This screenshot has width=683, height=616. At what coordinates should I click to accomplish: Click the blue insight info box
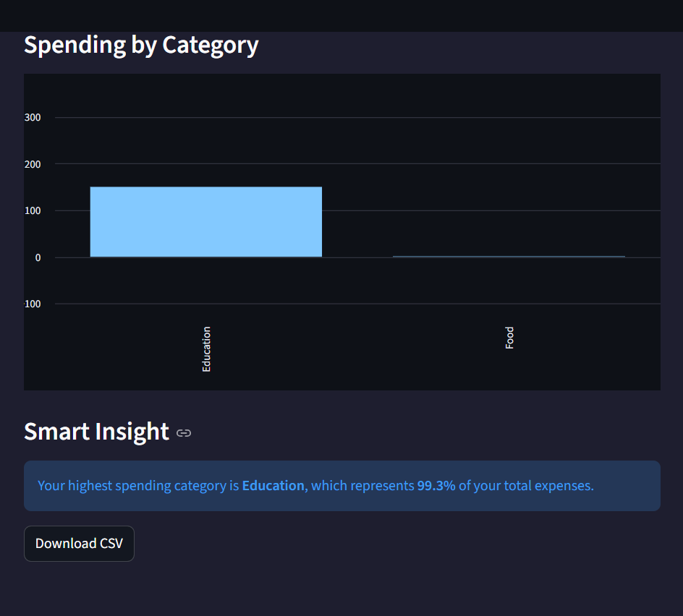coord(342,486)
